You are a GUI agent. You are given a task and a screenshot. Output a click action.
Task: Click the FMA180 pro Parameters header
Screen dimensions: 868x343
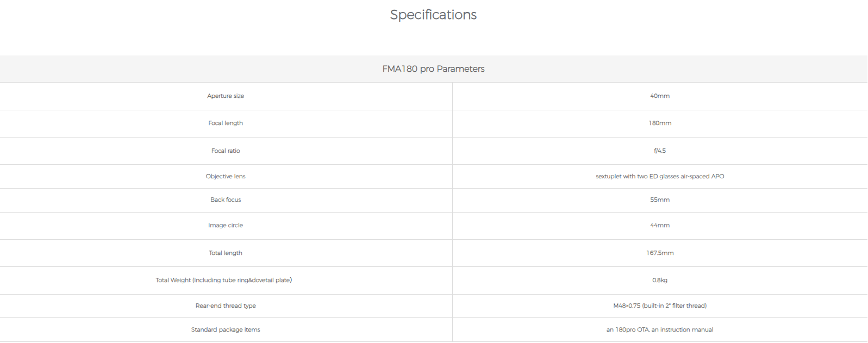pos(433,69)
